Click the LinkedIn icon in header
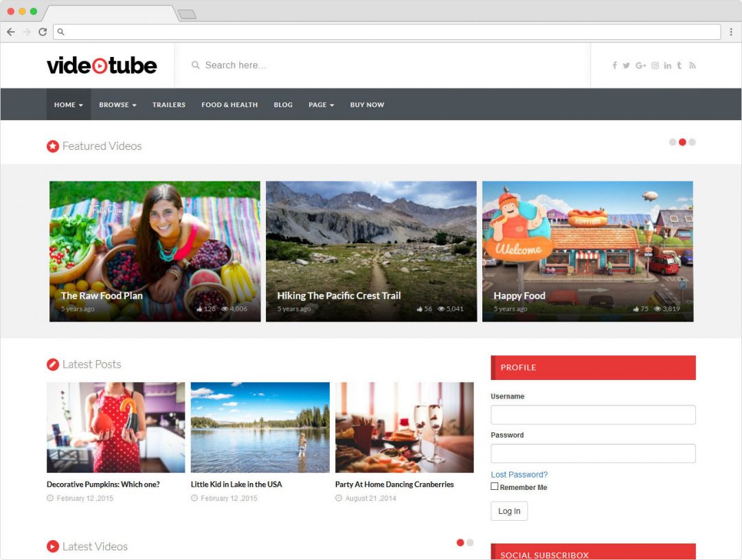 point(667,65)
